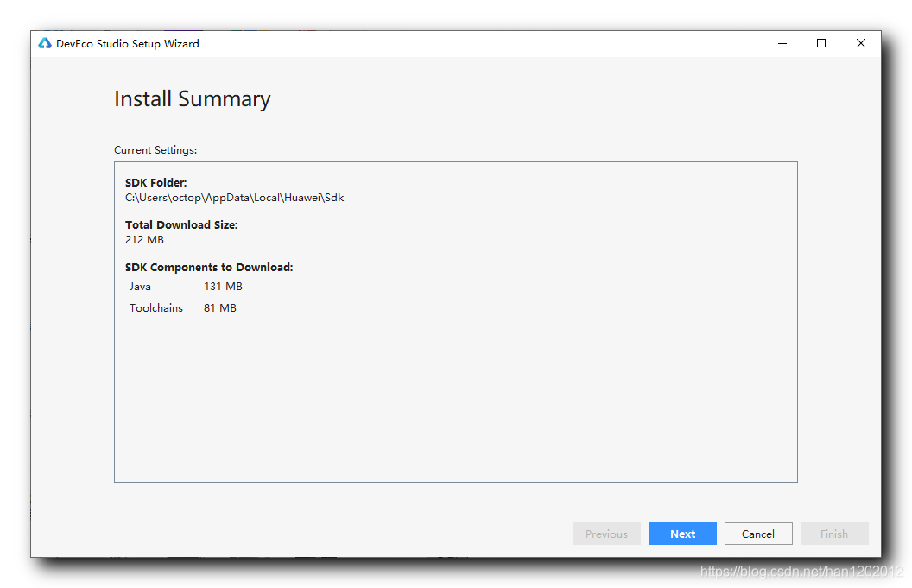Click the Current Settings label
The image size is (912, 588).
pos(155,150)
